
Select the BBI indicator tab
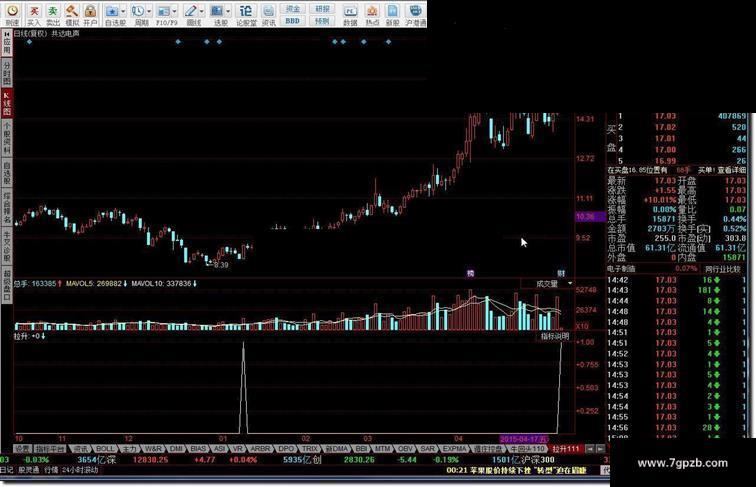click(361, 449)
